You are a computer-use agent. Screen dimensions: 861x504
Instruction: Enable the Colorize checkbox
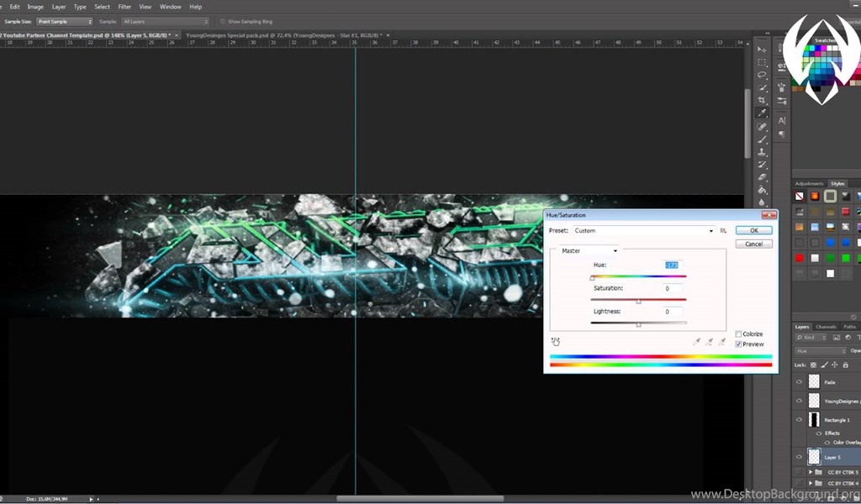click(738, 334)
